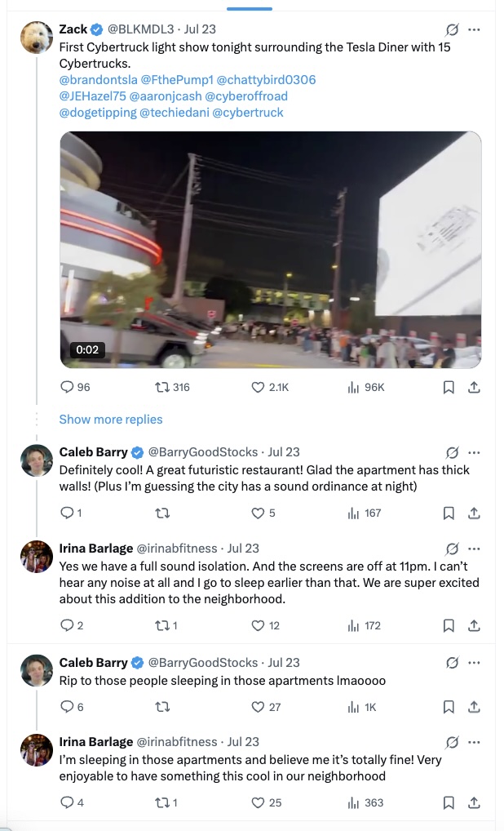The height and width of the screenshot is (831, 504).
Task: Share Irina's 'totally fine' reply
Action: coord(474,802)
